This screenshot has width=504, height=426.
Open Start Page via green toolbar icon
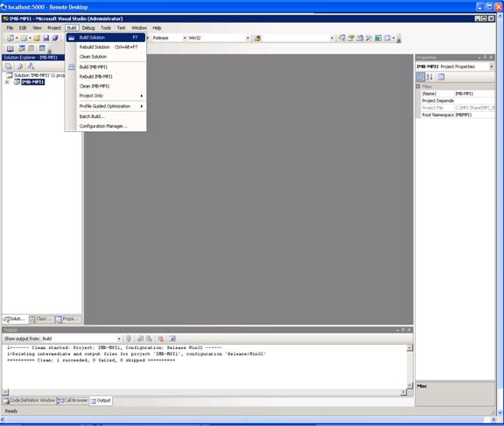(378, 38)
